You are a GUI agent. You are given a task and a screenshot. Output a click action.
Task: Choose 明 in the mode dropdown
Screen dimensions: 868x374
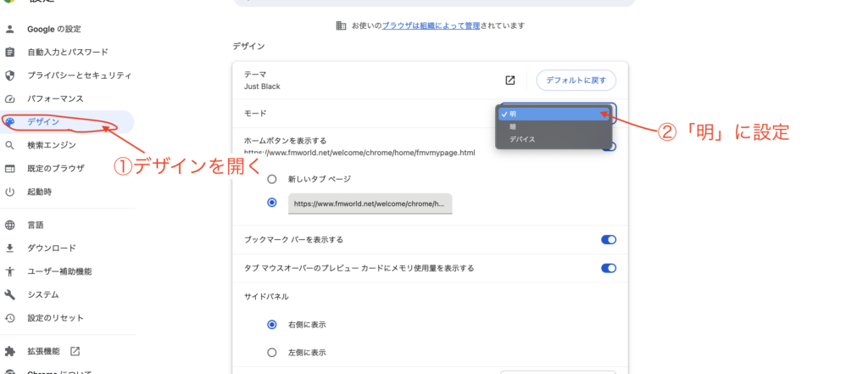click(x=554, y=114)
